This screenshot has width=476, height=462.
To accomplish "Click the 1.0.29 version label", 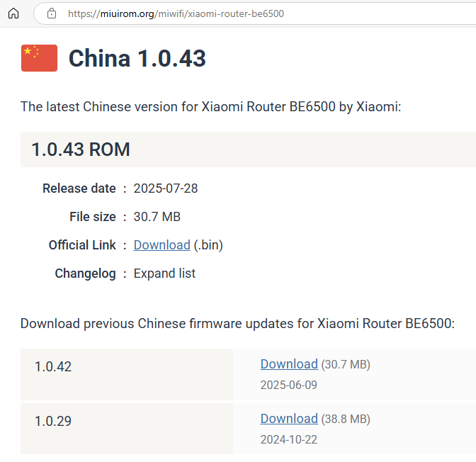I will coord(53,422).
